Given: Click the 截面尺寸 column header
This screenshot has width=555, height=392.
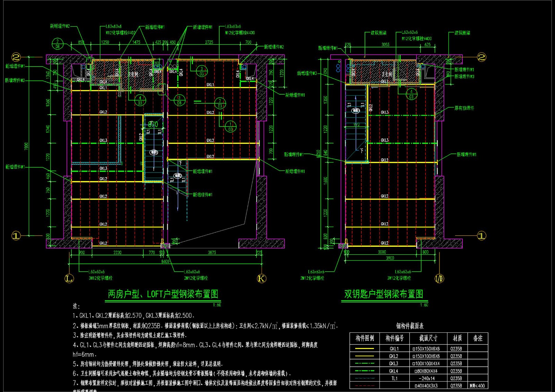Looking at the screenshot, I should click(428, 338).
